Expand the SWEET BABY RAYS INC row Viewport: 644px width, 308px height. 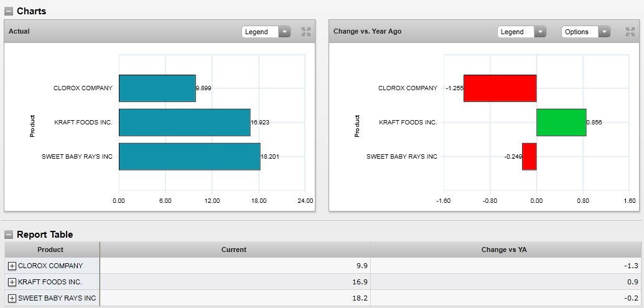pyautogui.click(x=12, y=298)
